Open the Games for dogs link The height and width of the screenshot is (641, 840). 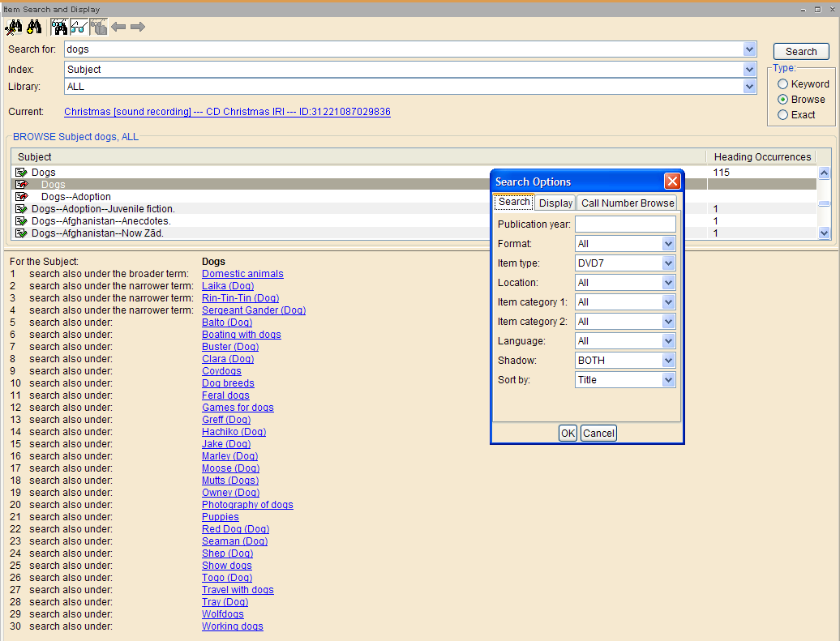[238, 408]
